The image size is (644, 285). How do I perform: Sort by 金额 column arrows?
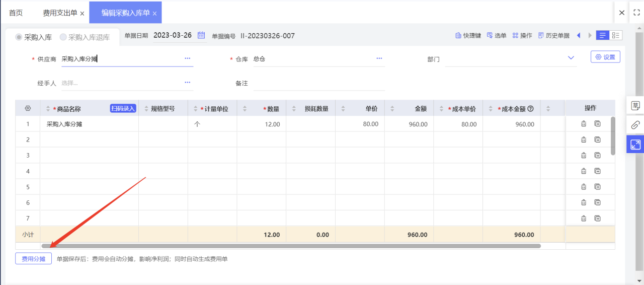pos(392,109)
